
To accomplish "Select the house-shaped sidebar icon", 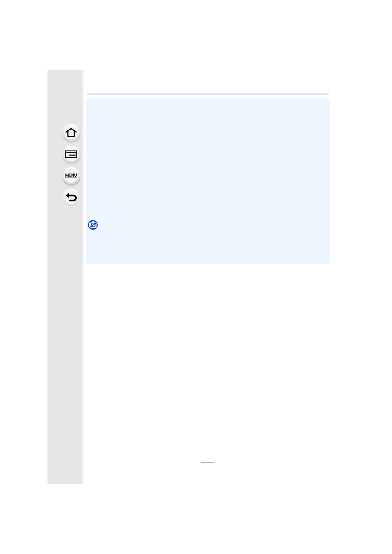I will [71, 133].
